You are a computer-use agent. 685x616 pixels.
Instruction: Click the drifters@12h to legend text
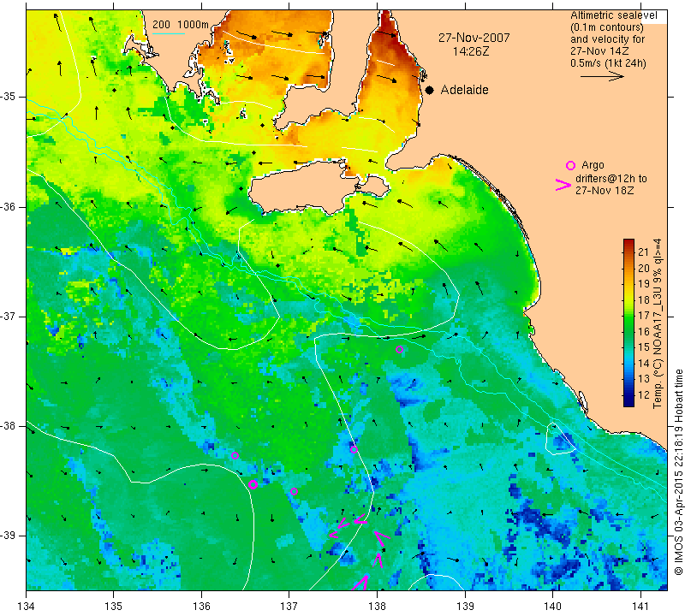point(611,179)
